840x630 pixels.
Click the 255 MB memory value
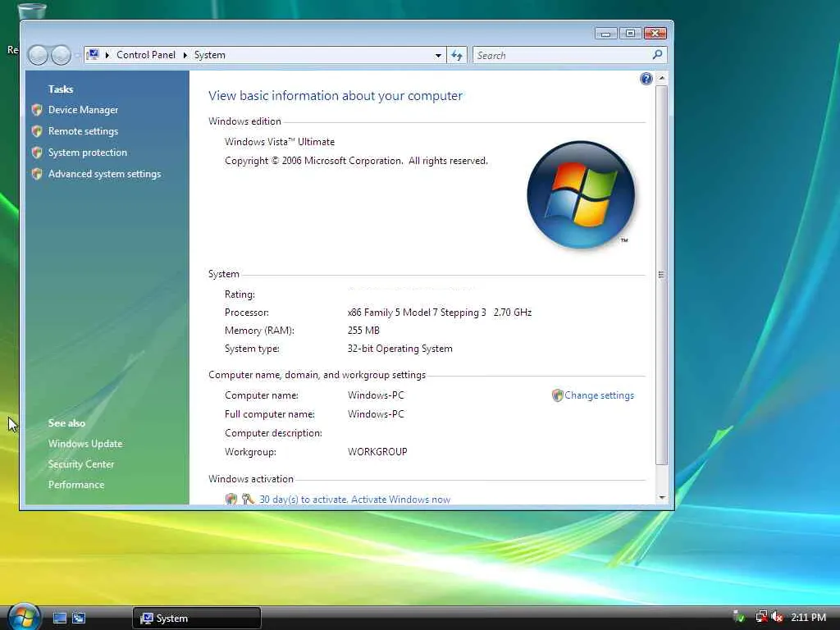click(x=363, y=331)
